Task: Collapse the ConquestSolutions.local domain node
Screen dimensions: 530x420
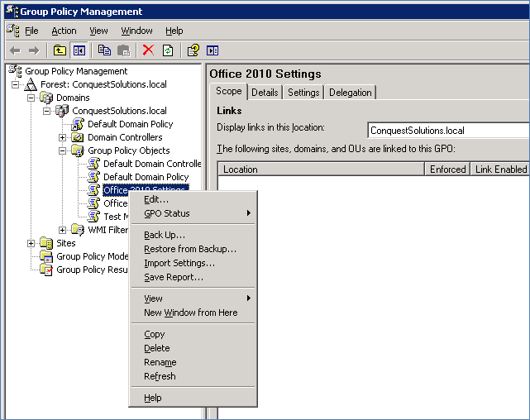Action: click(46, 111)
